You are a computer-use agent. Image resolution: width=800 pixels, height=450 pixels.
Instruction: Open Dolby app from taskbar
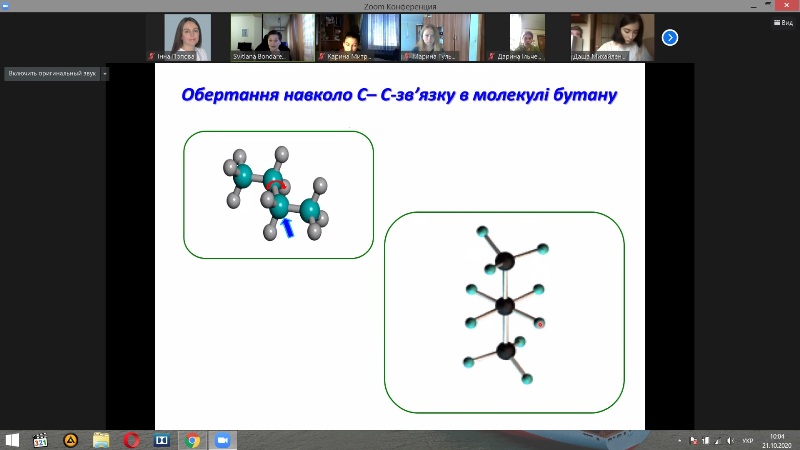pyautogui.click(x=162, y=440)
